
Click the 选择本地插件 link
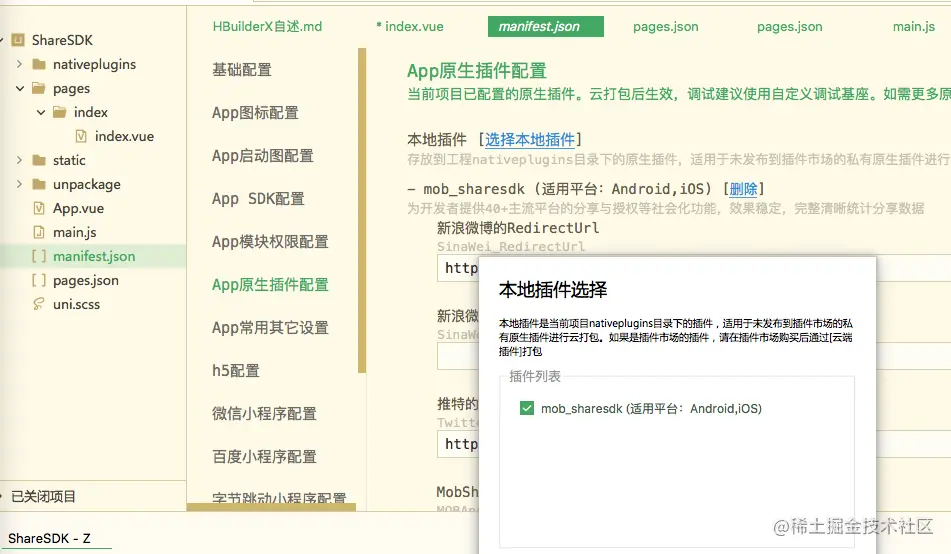[530, 140]
